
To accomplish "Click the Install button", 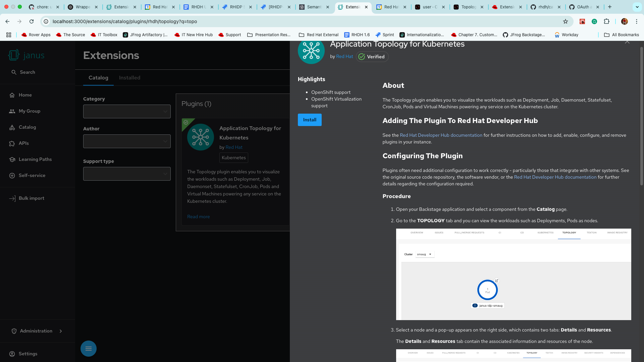I will (x=310, y=120).
